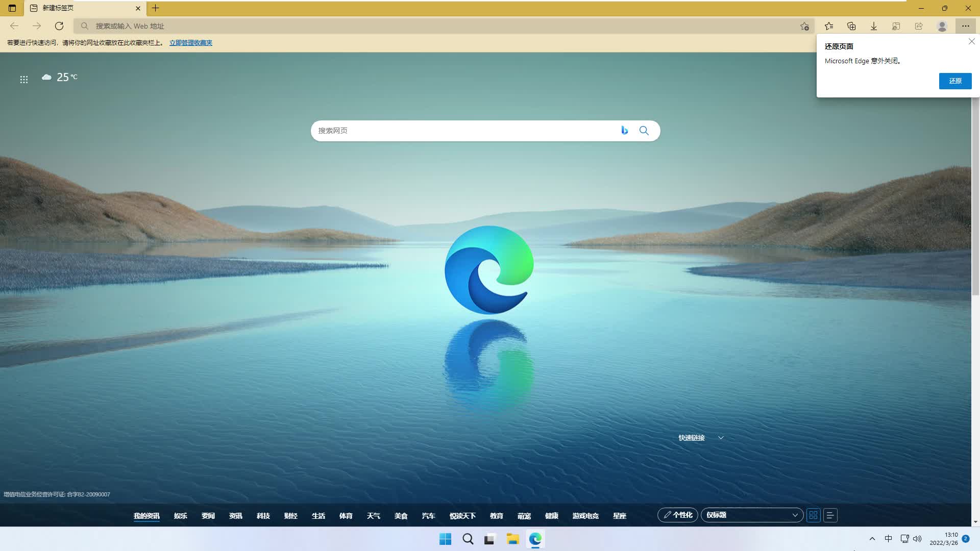Switch feed to grid view
The height and width of the screenshot is (551, 980).
click(814, 515)
